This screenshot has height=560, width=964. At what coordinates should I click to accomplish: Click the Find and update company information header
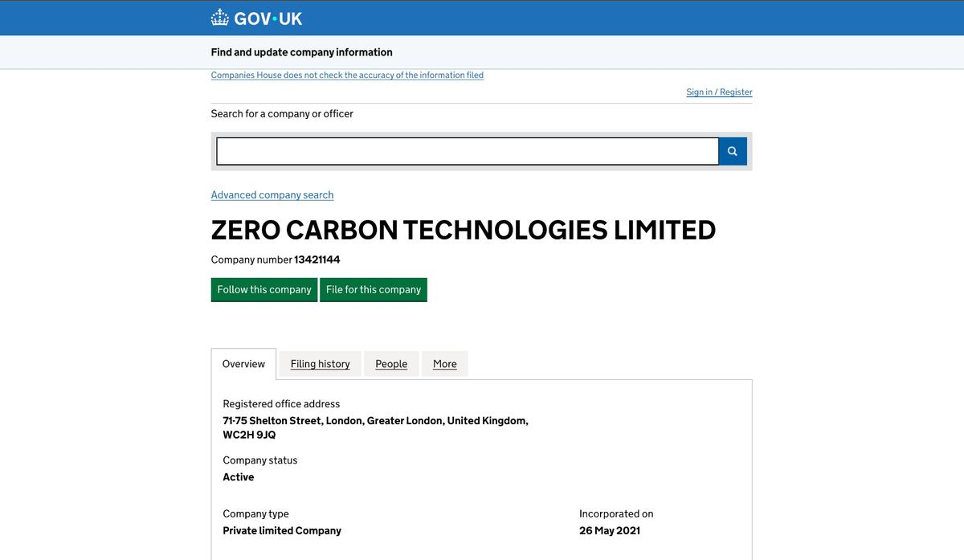pyautogui.click(x=301, y=51)
